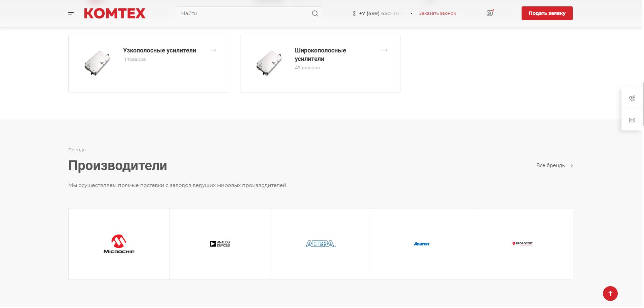Open the Analog Devices brand logo

220,244
